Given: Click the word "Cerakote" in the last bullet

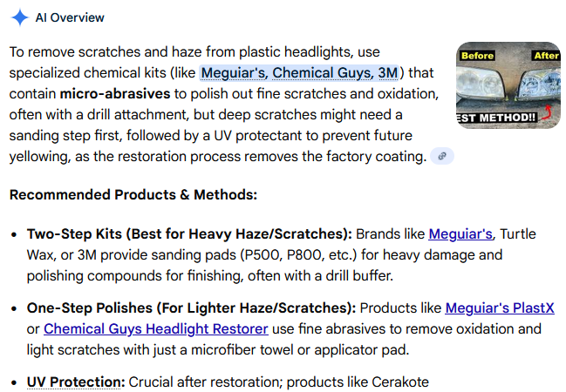Looking at the screenshot, I should 400,382.
